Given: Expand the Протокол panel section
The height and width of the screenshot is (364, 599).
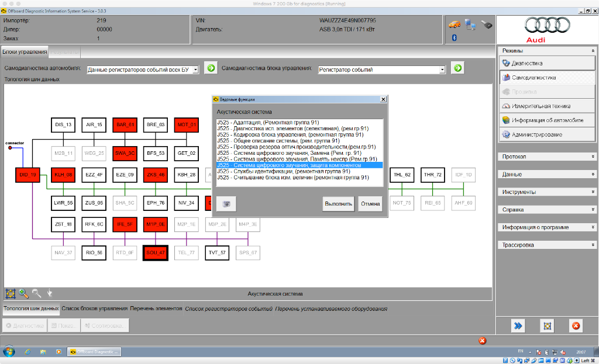Looking at the screenshot, I should [546, 157].
